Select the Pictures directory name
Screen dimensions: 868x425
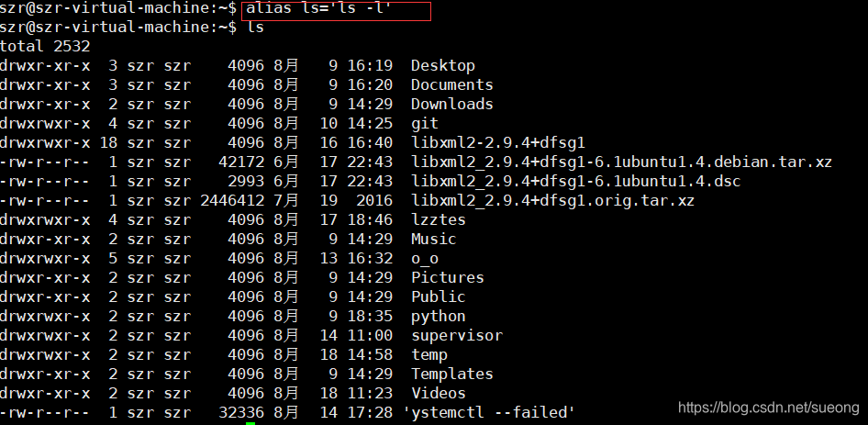447,277
